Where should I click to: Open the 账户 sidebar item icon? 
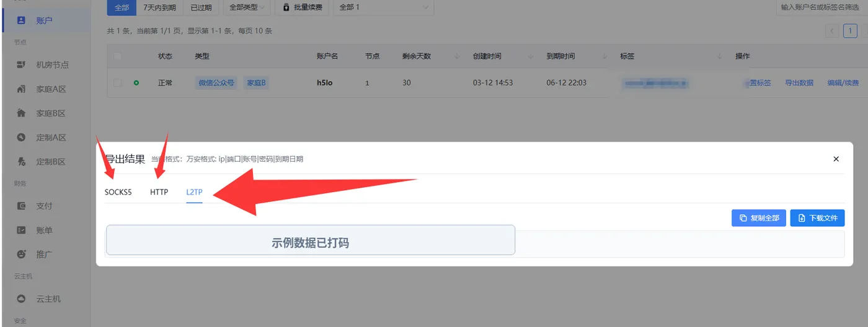[x=21, y=20]
